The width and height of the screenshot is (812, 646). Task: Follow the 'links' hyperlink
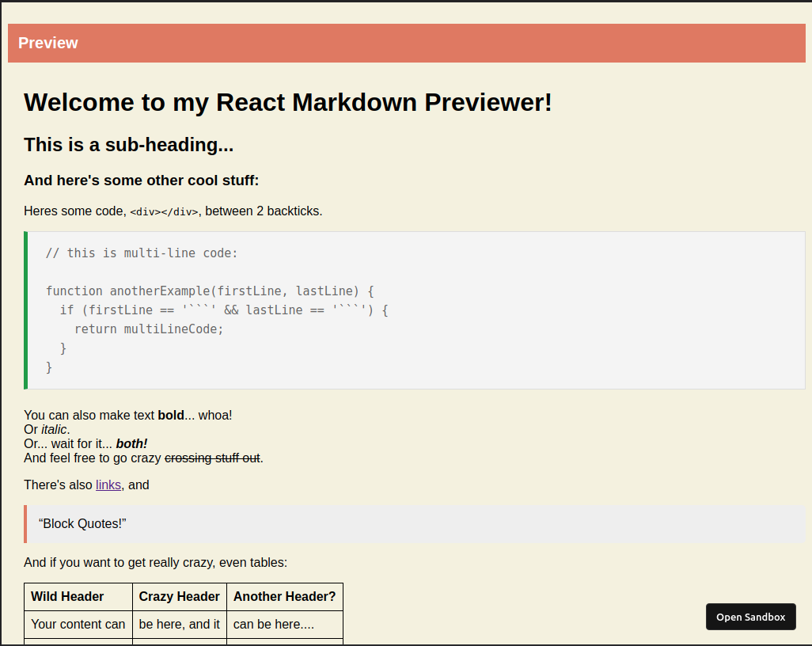pos(108,484)
